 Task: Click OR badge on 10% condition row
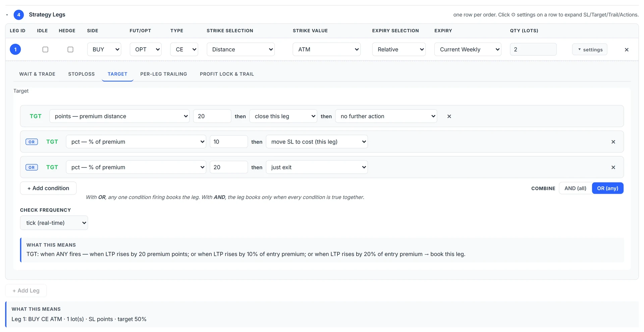(x=32, y=142)
